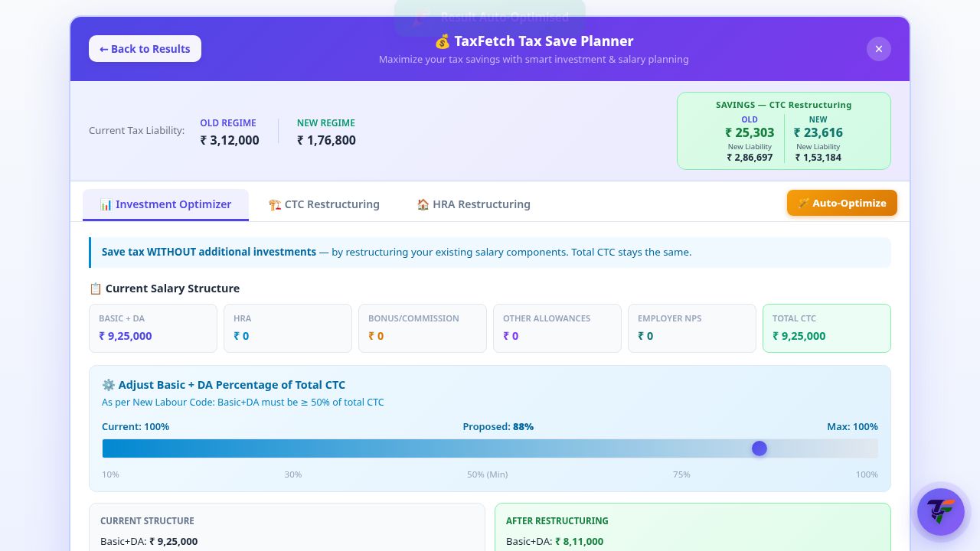Click the Auto-Optimize button
The height and width of the screenshot is (551, 980).
pyautogui.click(x=842, y=203)
